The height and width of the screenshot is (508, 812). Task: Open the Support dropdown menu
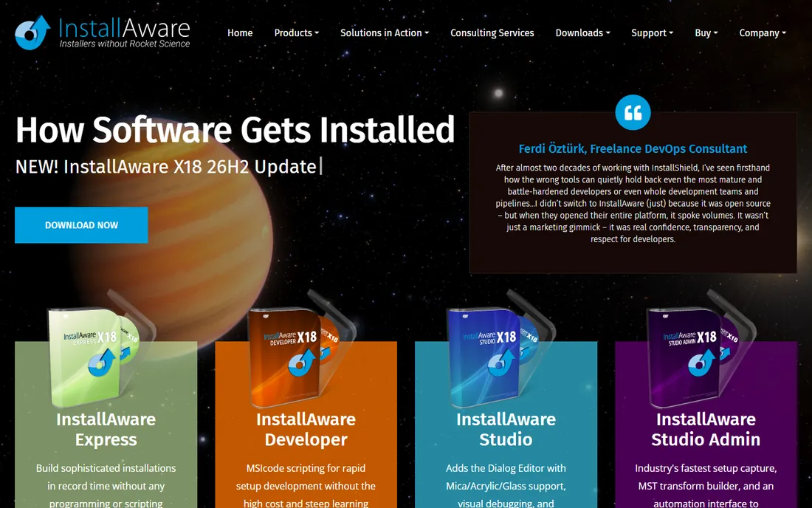(652, 32)
